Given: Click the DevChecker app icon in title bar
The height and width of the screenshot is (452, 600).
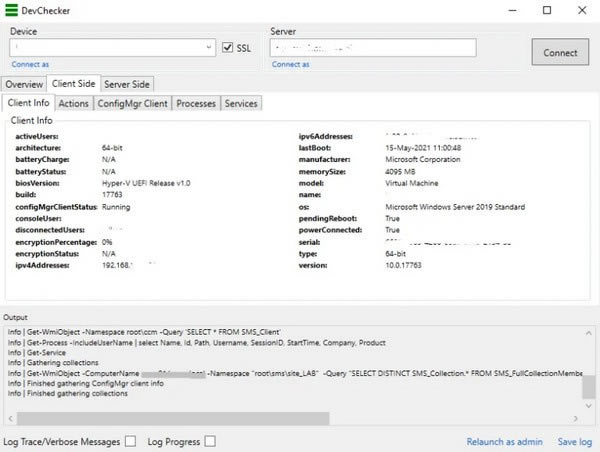Looking at the screenshot, I should 11,10.
